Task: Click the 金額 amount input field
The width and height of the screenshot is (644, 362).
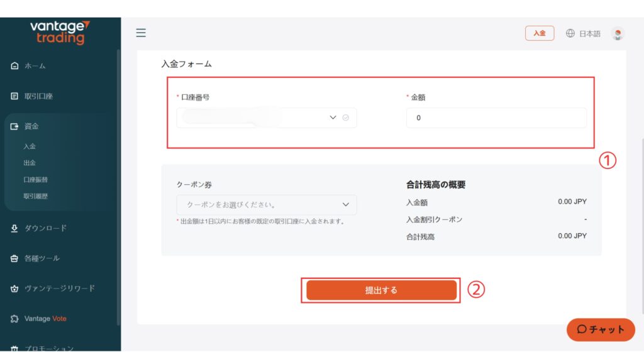Action: (x=496, y=118)
